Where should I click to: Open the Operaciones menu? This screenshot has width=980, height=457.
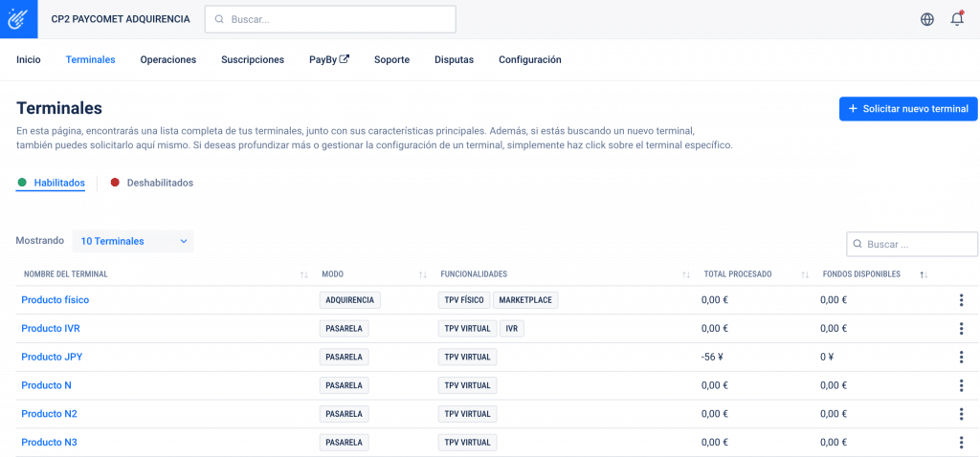168,60
